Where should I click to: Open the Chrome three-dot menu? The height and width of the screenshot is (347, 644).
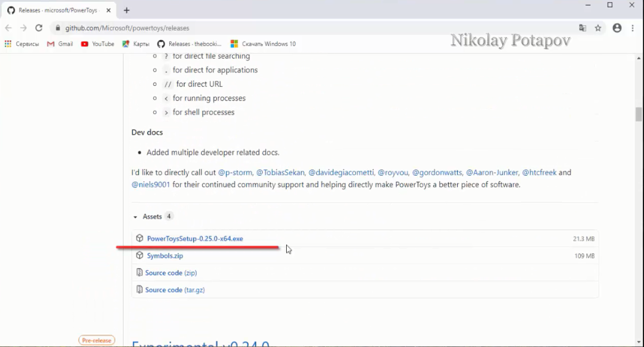pos(632,28)
